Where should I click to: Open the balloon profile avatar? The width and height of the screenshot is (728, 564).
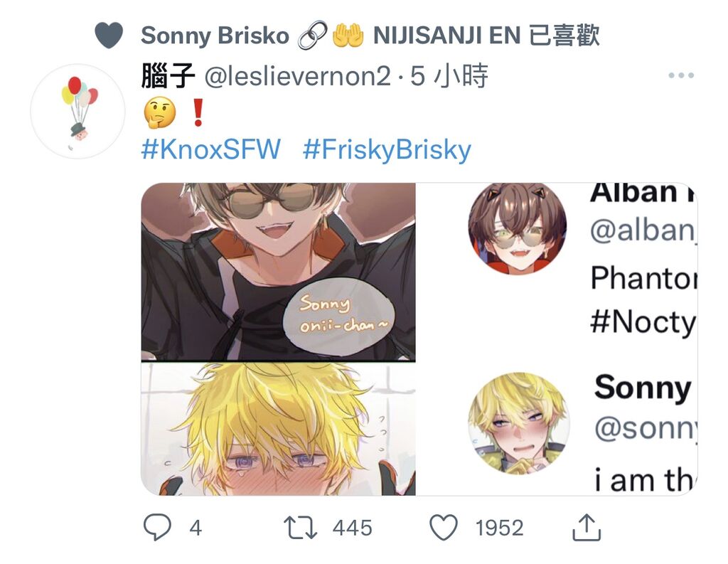(78, 112)
